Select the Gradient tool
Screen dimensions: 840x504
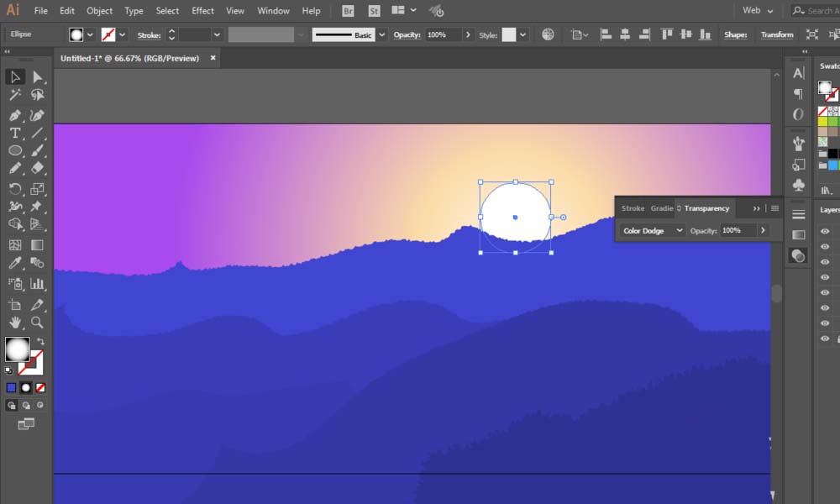[37, 245]
